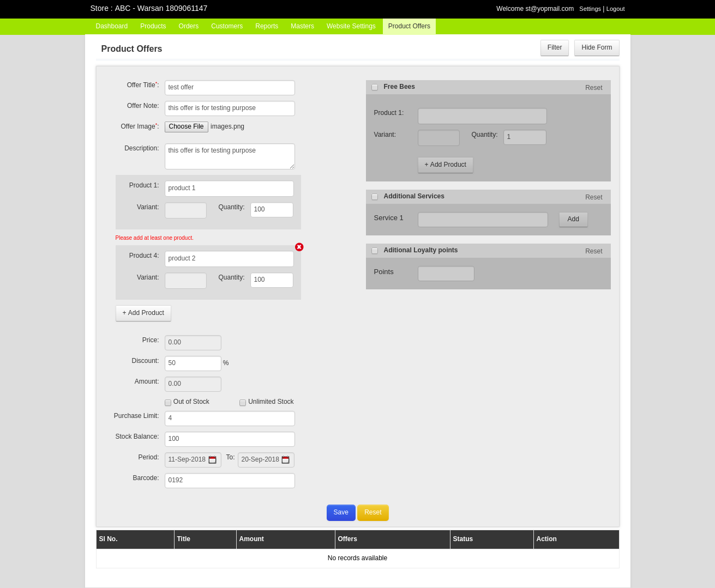Focus the Product 1 name field
Screen dimensions: 715x588
(229, 189)
